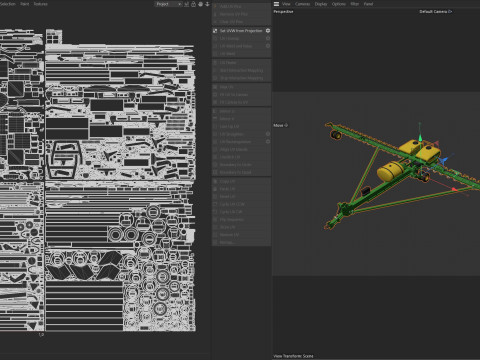Click the UV Weld command label
The width and height of the screenshot is (480, 360).
(x=228, y=54)
